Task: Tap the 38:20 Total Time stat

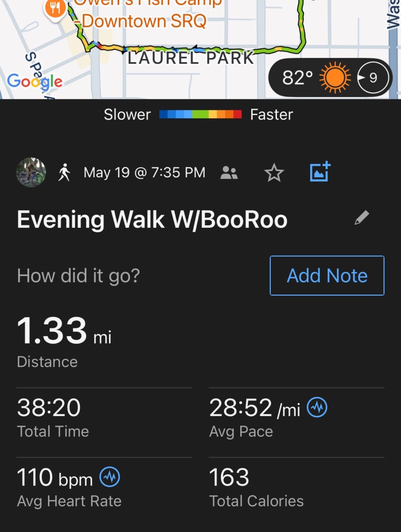Action: point(53,418)
